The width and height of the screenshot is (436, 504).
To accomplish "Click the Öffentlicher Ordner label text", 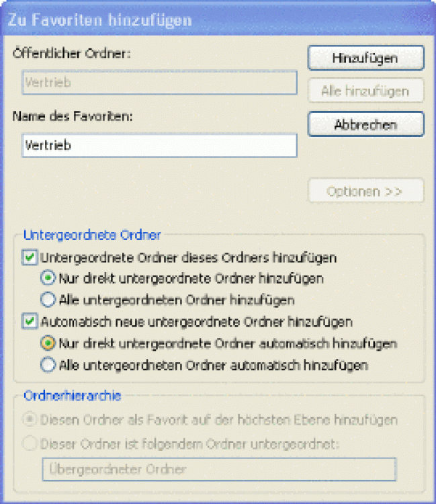I will 71,54.
